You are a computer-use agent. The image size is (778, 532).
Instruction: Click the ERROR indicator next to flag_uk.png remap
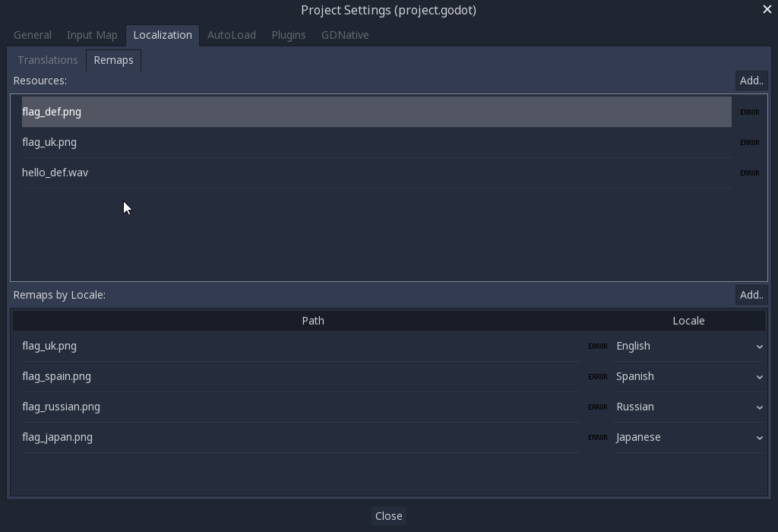point(597,346)
